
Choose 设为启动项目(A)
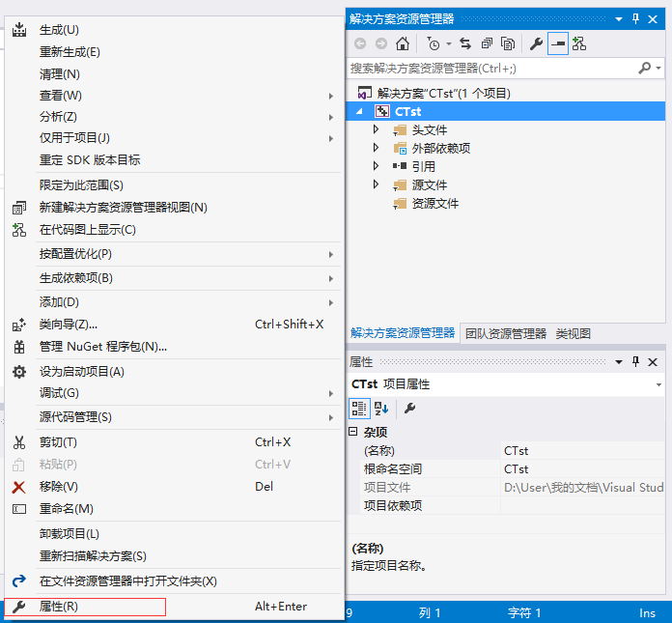tap(174, 371)
